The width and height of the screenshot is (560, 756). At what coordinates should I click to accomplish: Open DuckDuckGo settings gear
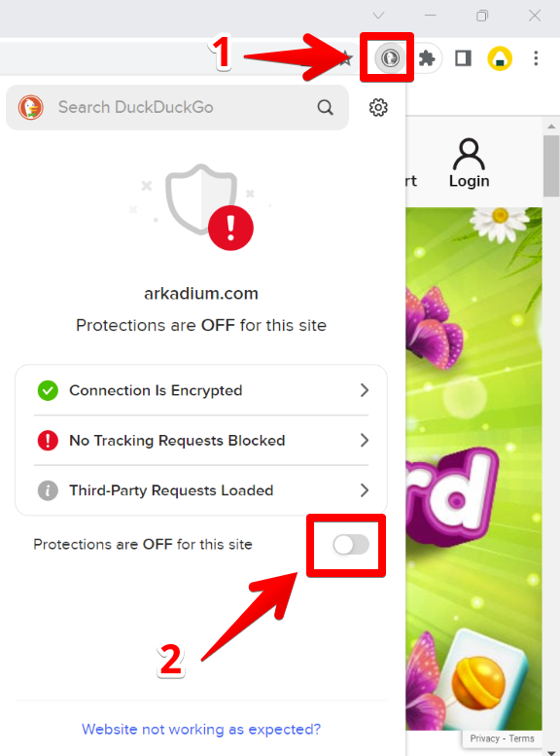(378, 108)
